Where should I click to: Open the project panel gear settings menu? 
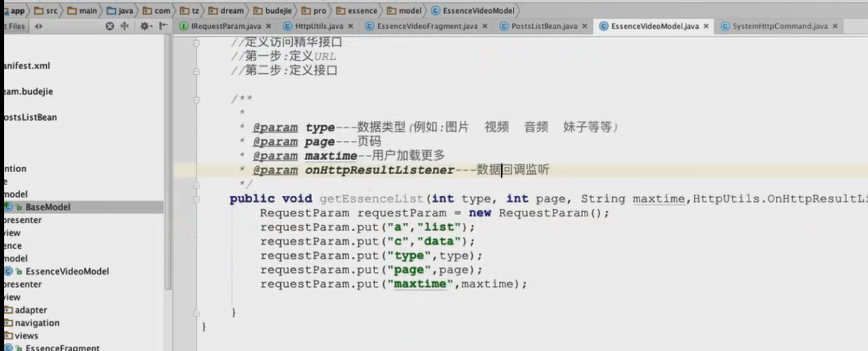coord(145,26)
